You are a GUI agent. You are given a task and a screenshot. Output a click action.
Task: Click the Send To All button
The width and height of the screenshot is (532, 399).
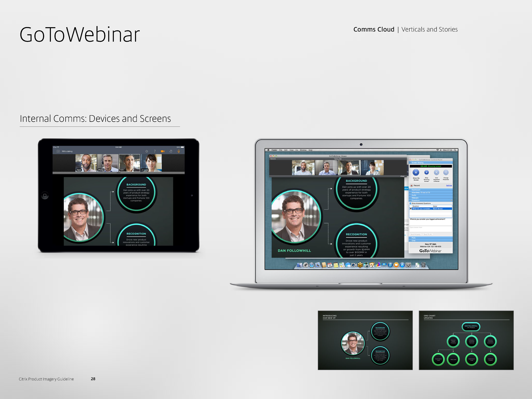[428, 234]
